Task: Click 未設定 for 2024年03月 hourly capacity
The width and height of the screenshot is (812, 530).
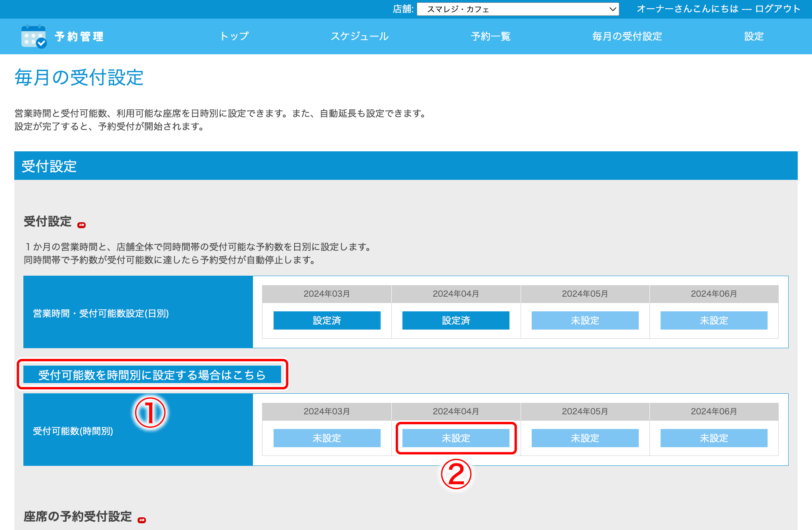Action: (326, 438)
